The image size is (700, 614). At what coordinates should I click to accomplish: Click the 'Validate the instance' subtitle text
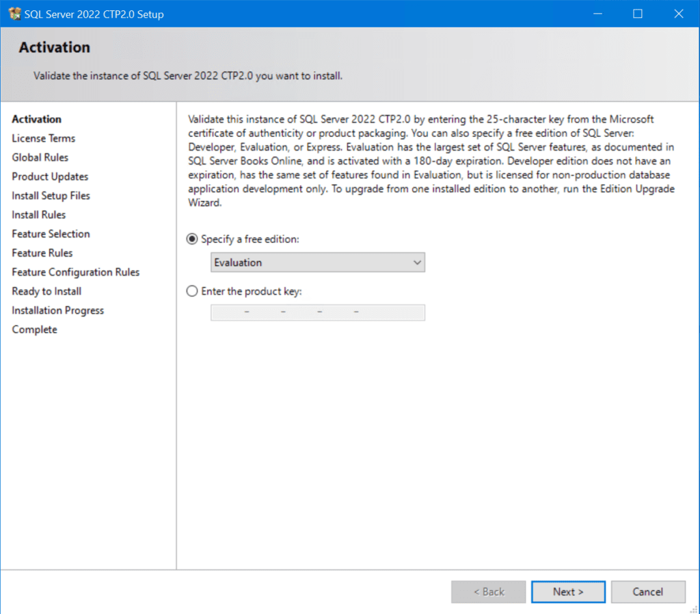point(188,76)
